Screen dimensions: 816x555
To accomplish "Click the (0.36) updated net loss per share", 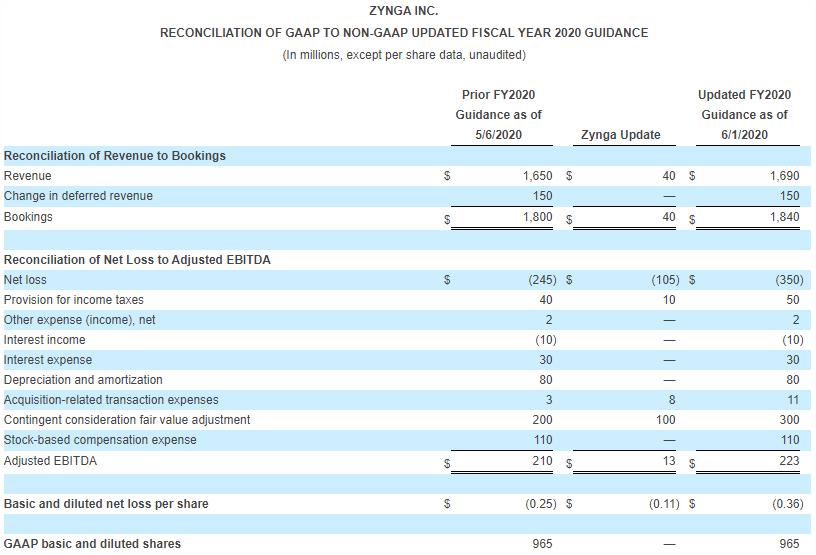I will (787, 504).
